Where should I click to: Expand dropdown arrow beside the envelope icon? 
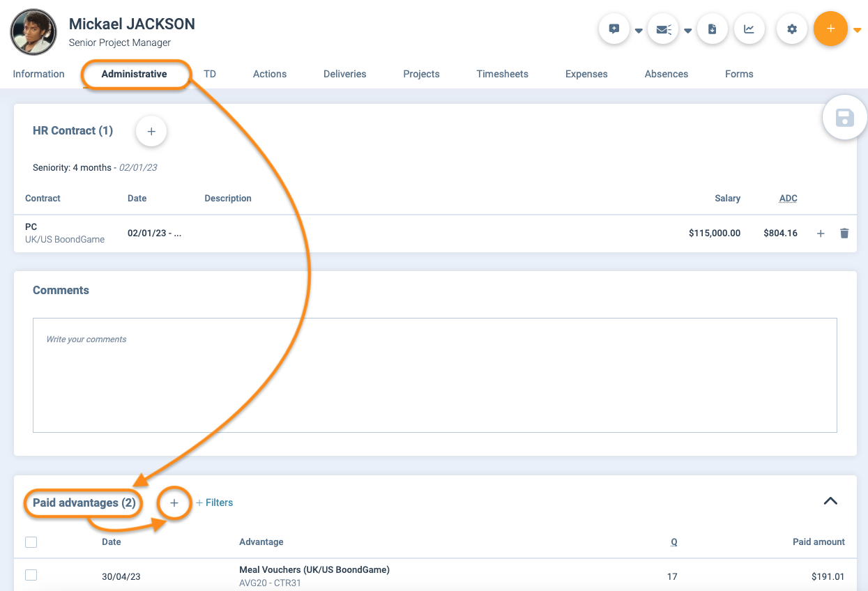[687, 31]
